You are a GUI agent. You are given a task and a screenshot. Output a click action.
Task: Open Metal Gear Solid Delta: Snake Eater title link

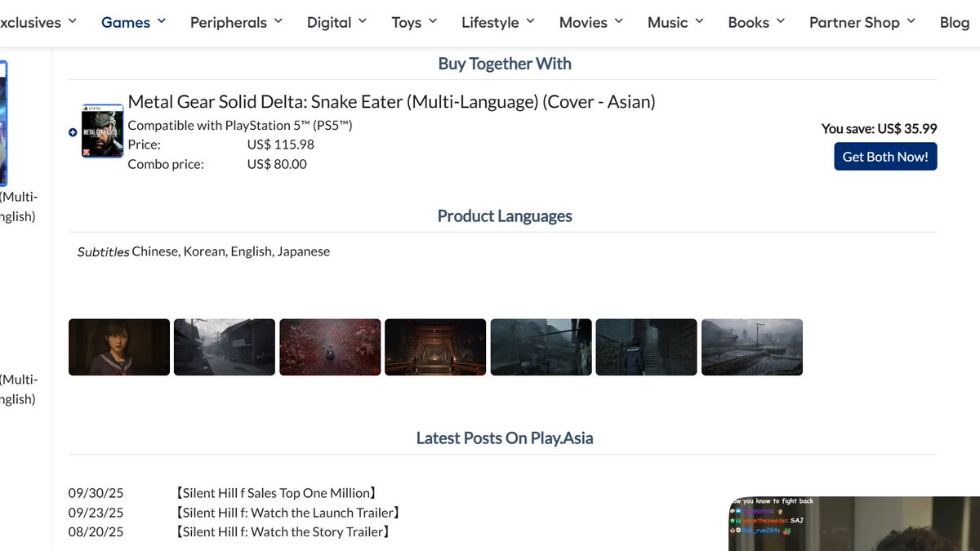point(391,102)
